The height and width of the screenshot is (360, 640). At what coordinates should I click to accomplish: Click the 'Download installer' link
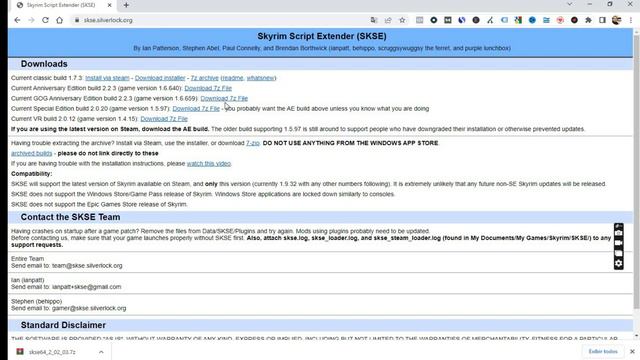[160, 78]
